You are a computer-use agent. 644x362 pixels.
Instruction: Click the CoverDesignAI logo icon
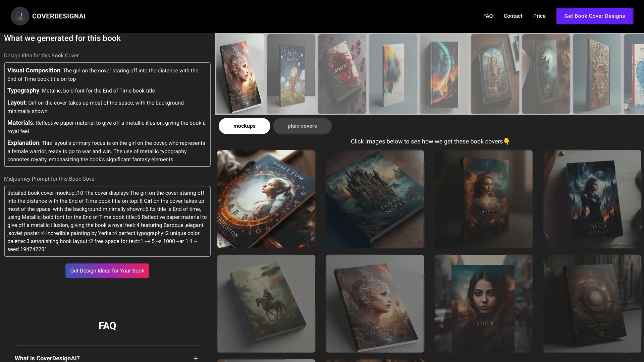(x=20, y=16)
